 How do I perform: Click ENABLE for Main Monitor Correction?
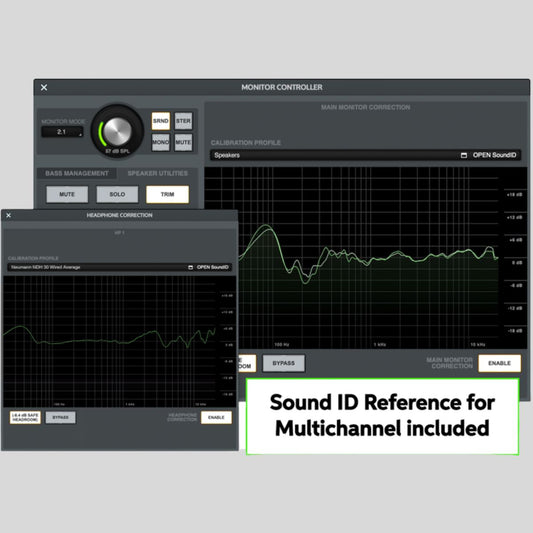coord(499,363)
